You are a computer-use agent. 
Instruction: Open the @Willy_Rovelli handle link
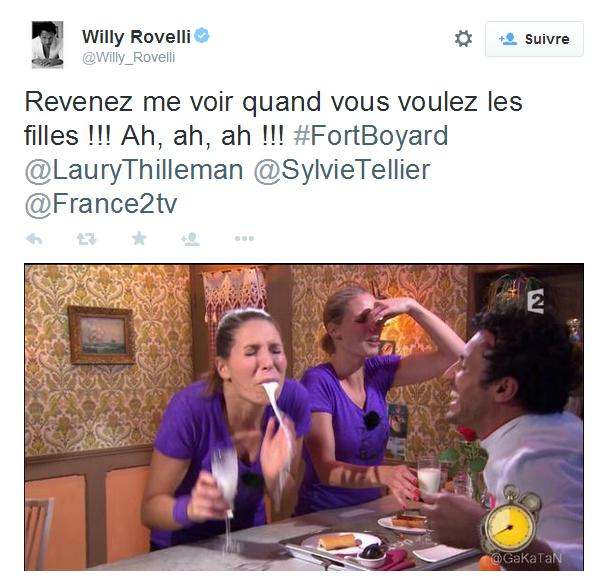pos(129,57)
